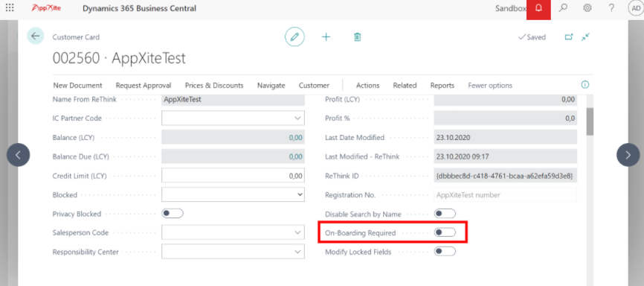Open the New Document menu

tap(77, 86)
